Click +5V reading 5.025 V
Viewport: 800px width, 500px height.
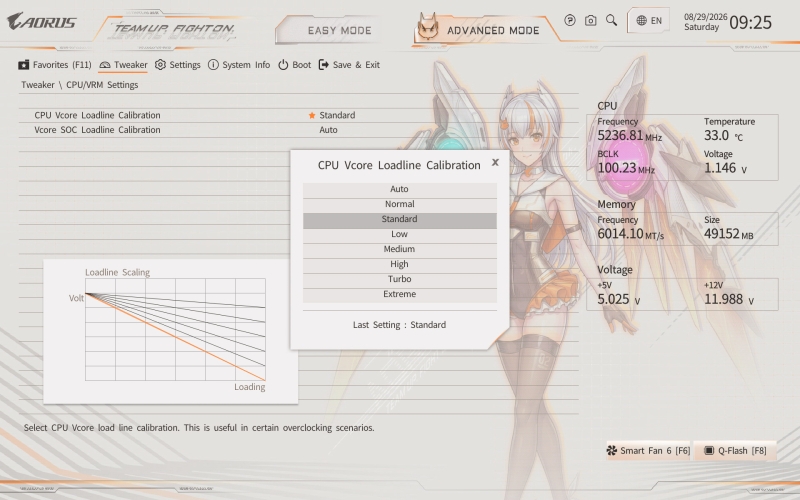pos(618,299)
